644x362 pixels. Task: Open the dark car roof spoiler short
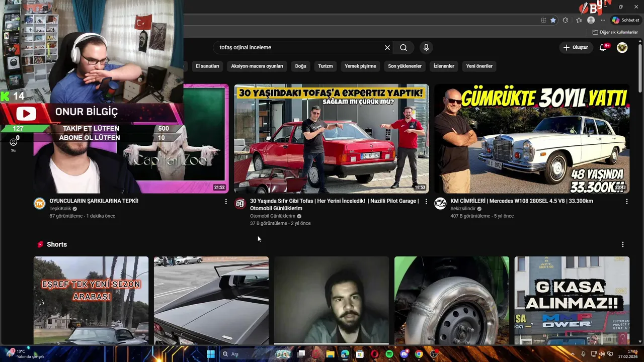211,300
